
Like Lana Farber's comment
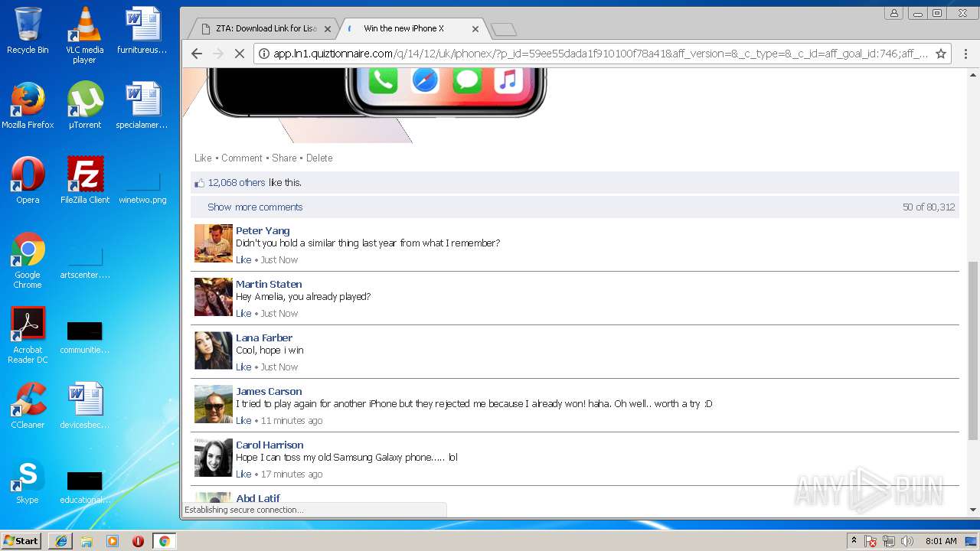pos(243,367)
